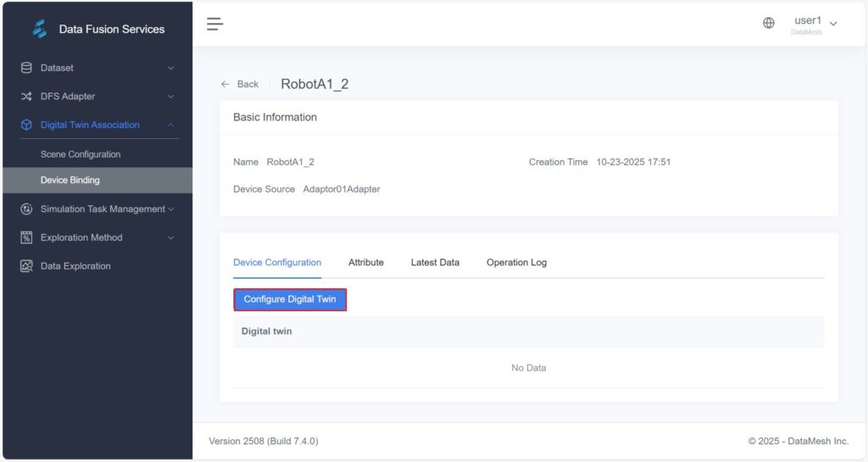Click the Exploration Method icon
Image resolution: width=868 pixels, height=462 pixels.
coord(26,237)
